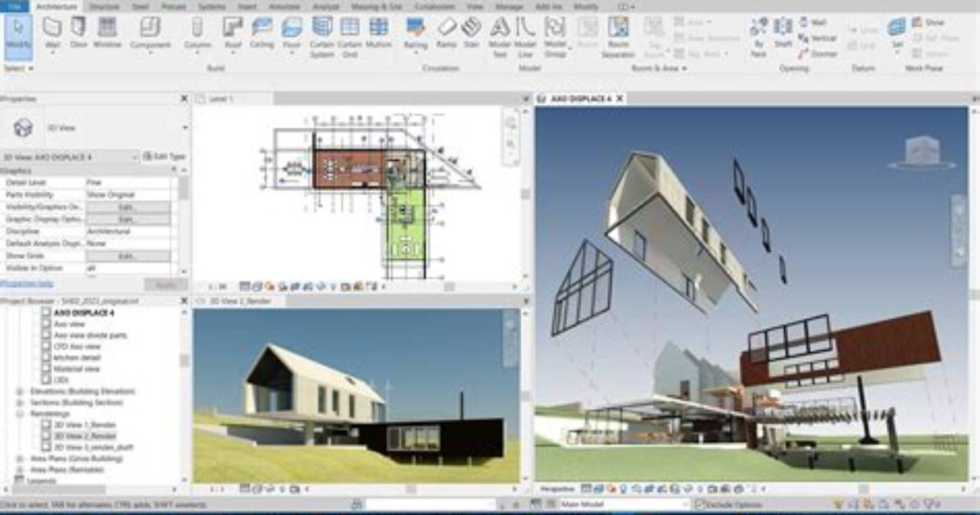Choose the Door tool
This screenshot has height=515, width=980.
coord(78,34)
